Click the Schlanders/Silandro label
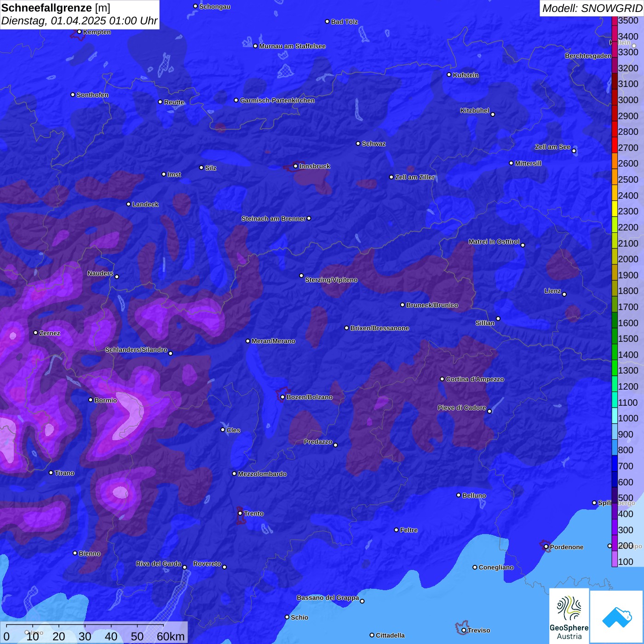This screenshot has height=644, width=644. 136,350
